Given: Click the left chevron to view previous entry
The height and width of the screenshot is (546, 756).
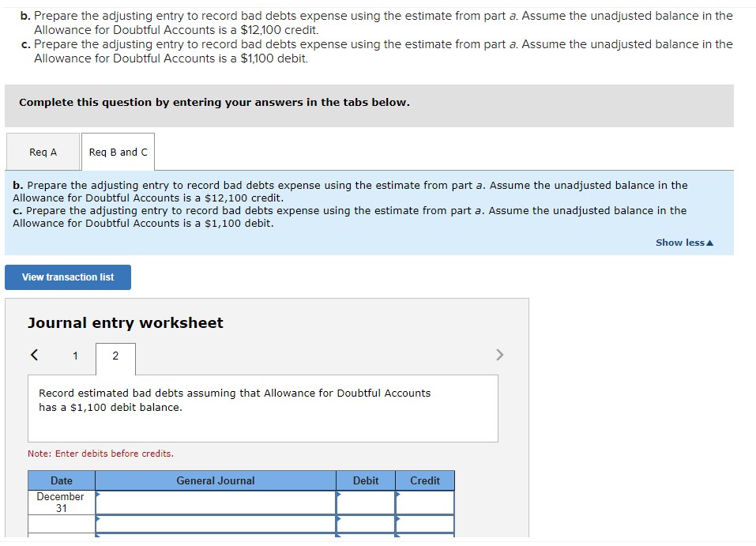Looking at the screenshot, I should tap(33, 355).
